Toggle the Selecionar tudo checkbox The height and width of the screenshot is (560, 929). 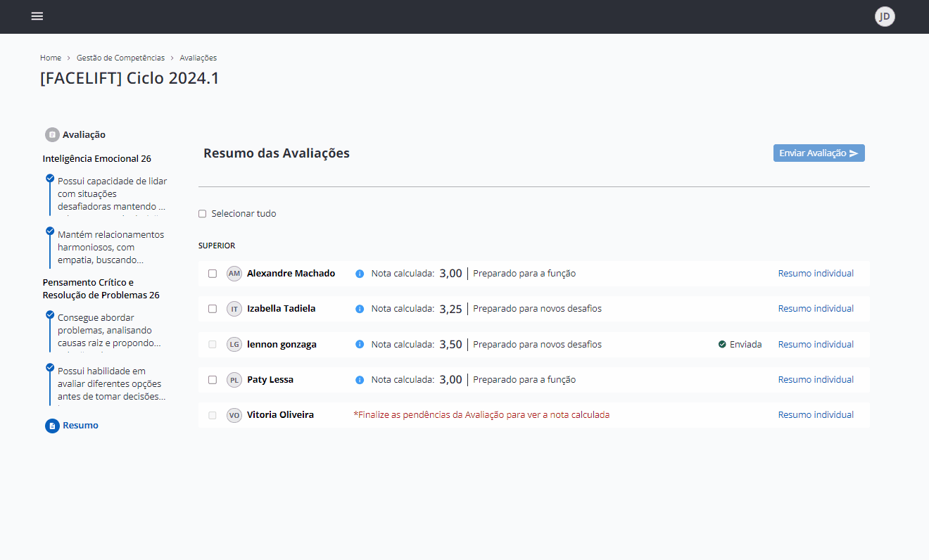(x=203, y=214)
